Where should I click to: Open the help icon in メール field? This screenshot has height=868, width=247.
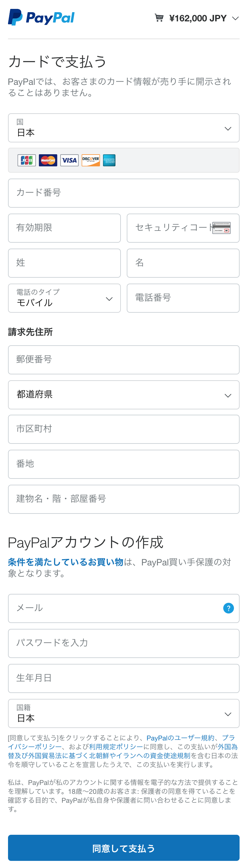pos(228,608)
